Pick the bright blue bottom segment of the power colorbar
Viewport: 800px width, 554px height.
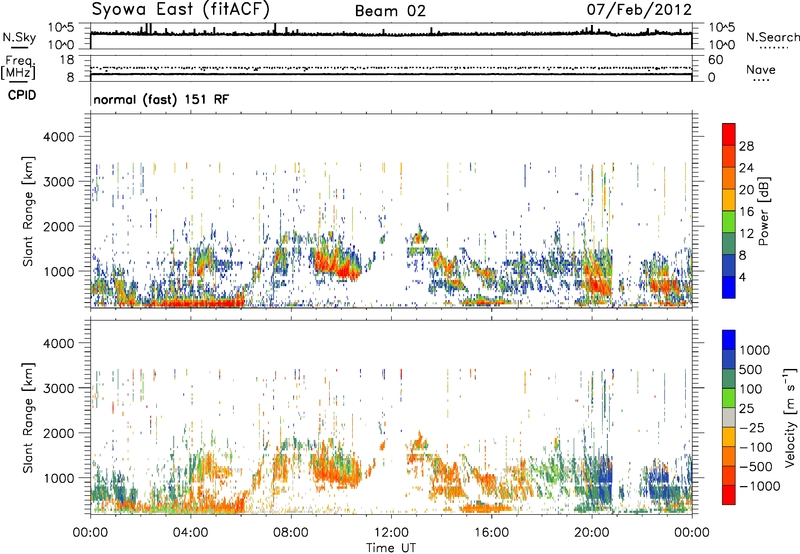[x=729, y=287]
